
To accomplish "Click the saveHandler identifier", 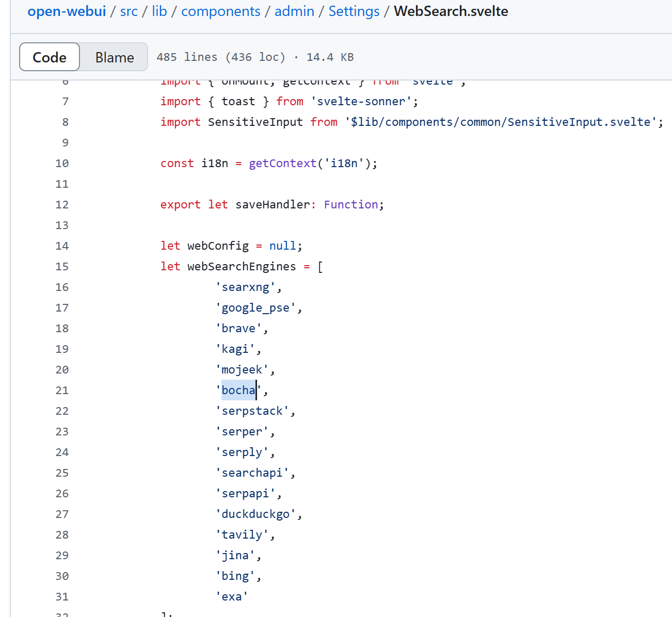I will click(273, 205).
